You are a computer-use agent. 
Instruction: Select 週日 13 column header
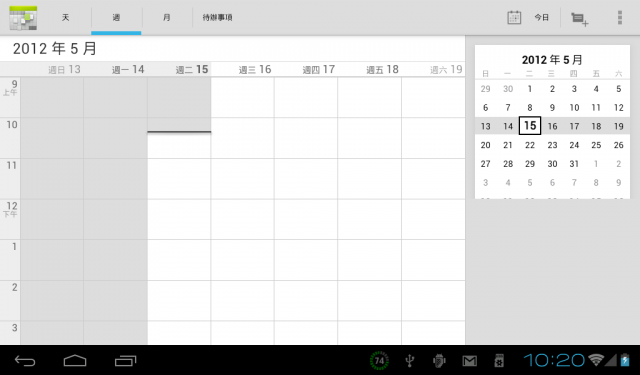coord(64,70)
